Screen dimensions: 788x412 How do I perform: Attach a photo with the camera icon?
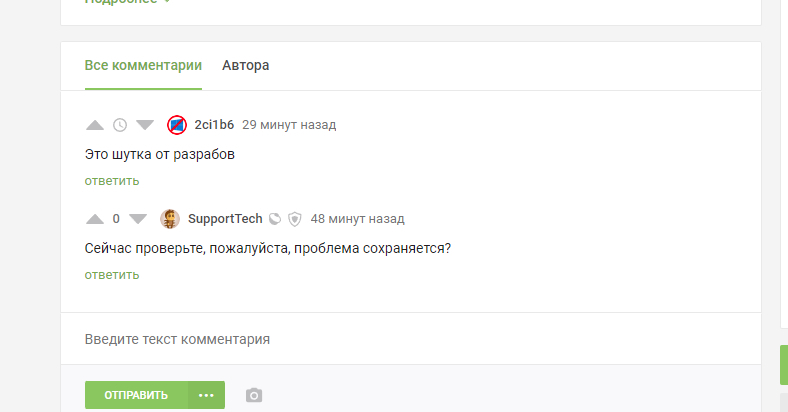pos(254,395)
